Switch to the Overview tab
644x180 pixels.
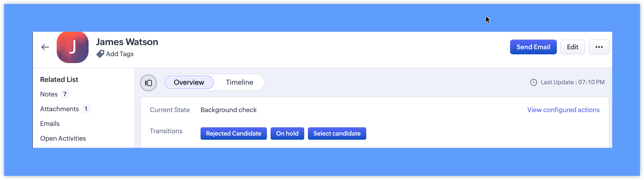coord(189,82)
